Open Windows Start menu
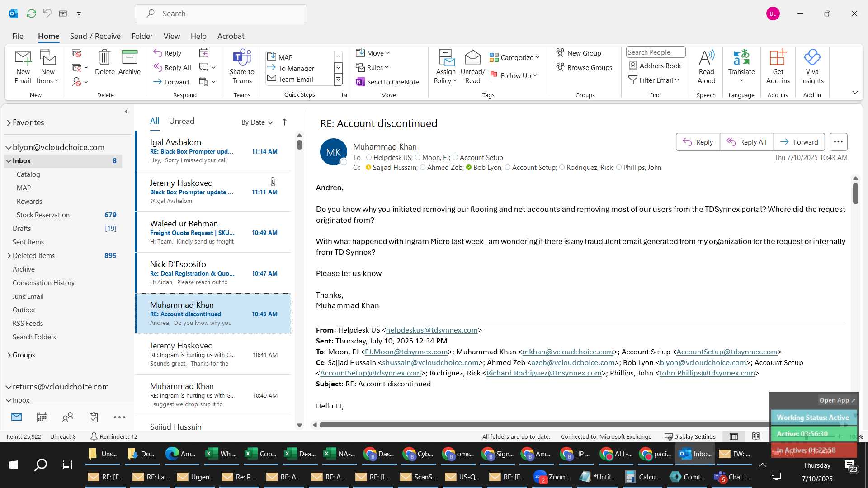 tap(14, 465)
